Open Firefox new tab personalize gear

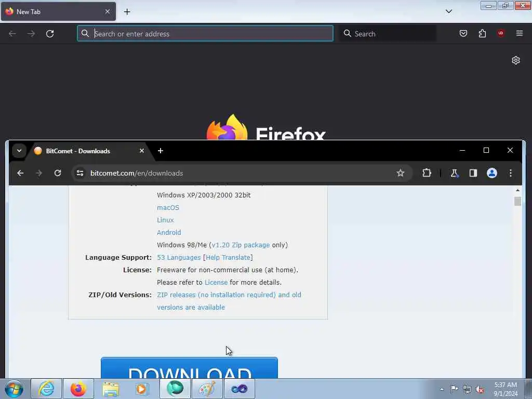[516, 60]
